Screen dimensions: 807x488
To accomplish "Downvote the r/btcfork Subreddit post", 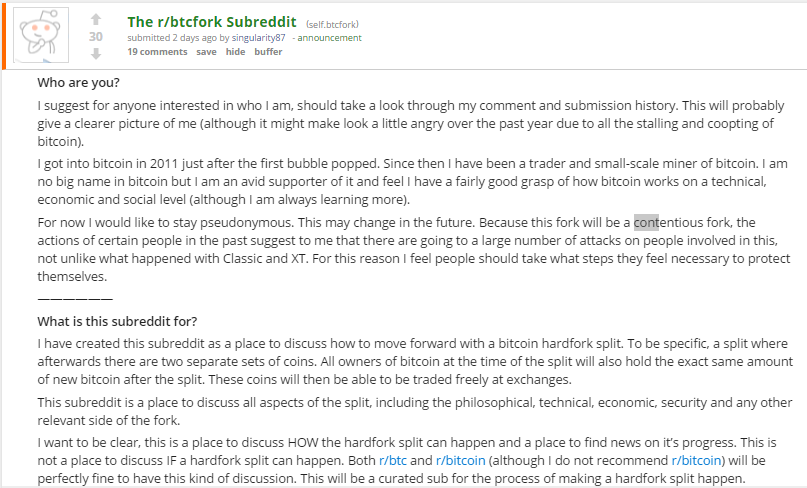I will coord(96,54).
